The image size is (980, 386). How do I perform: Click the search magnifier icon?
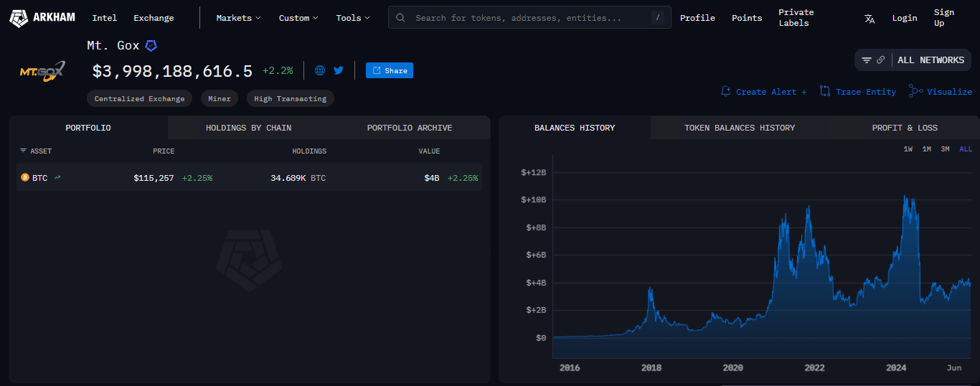[x=401, y=18]
